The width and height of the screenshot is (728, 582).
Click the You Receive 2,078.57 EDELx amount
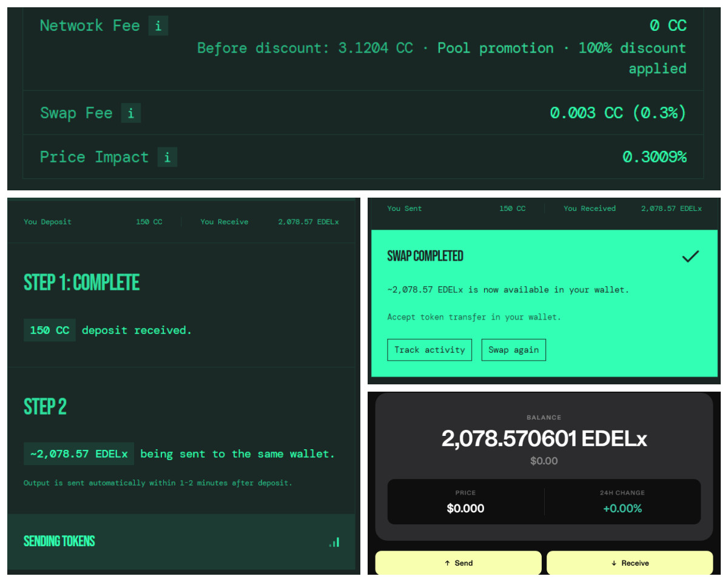pos(309,222)
